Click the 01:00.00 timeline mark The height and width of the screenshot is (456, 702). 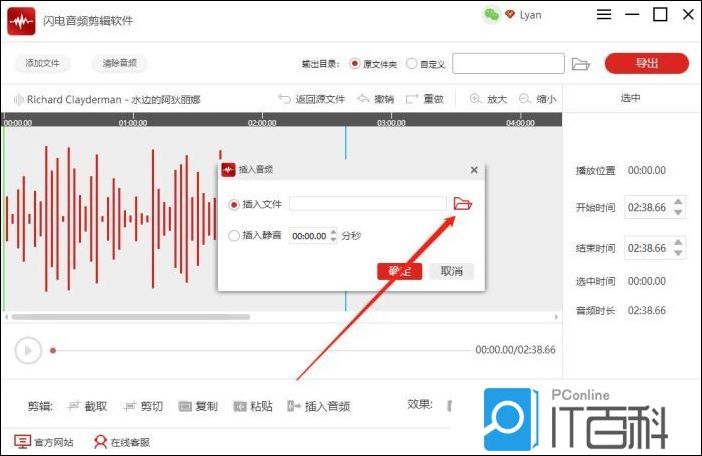pyautogui.click(x=133, y=123)
